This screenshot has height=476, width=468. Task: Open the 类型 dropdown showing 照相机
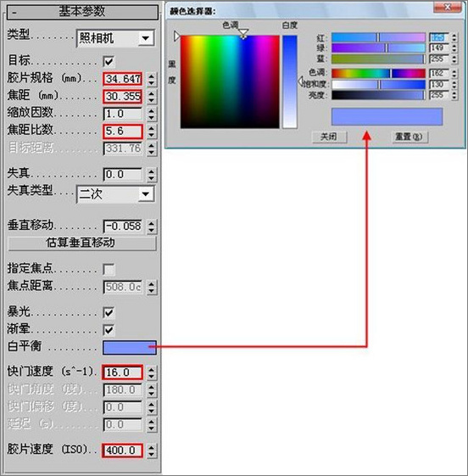115,38
